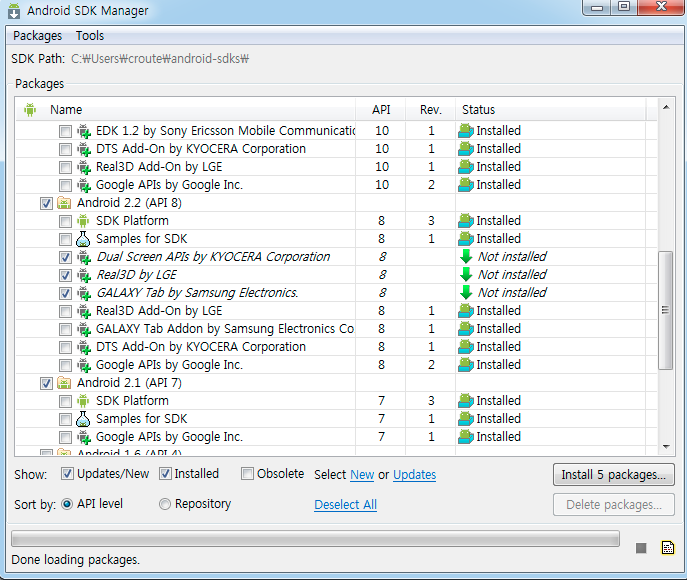687x580 pixels.
Task: Click the folder icon of Android 2.2 (API 8)
Action: click(x=64, y=203)
